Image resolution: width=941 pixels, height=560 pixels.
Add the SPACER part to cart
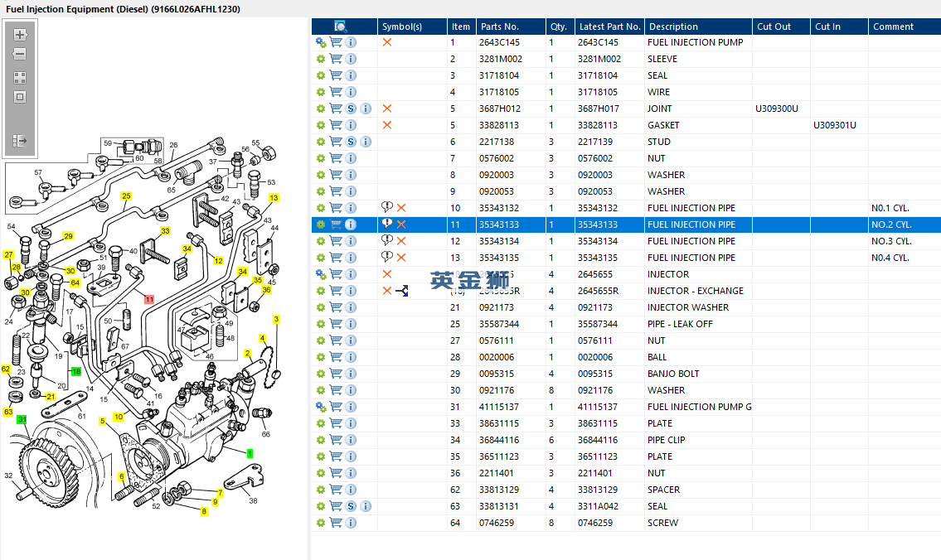tap(336, 490)
